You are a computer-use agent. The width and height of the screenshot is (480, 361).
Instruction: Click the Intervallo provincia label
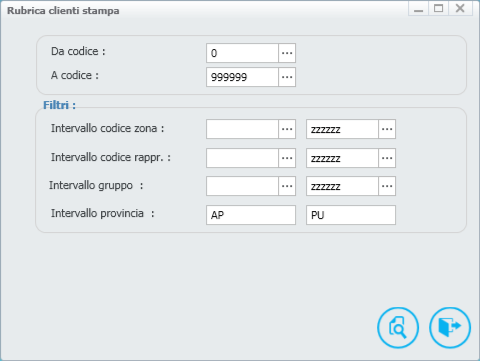pyautogui.click(x=103, y=213)
